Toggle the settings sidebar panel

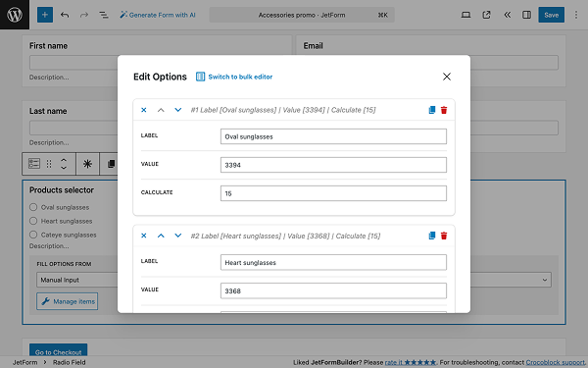click(526, 15)
